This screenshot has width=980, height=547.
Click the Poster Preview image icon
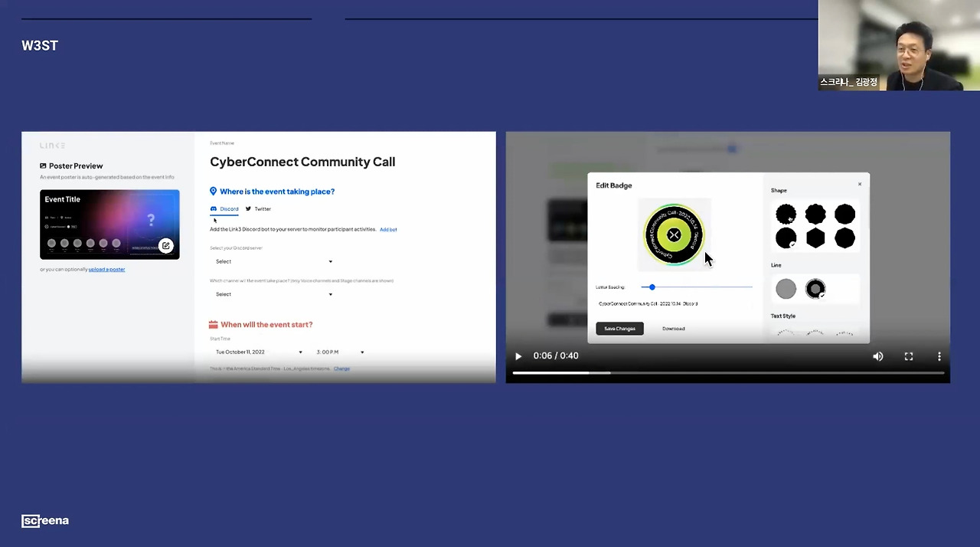click(43, 166)
